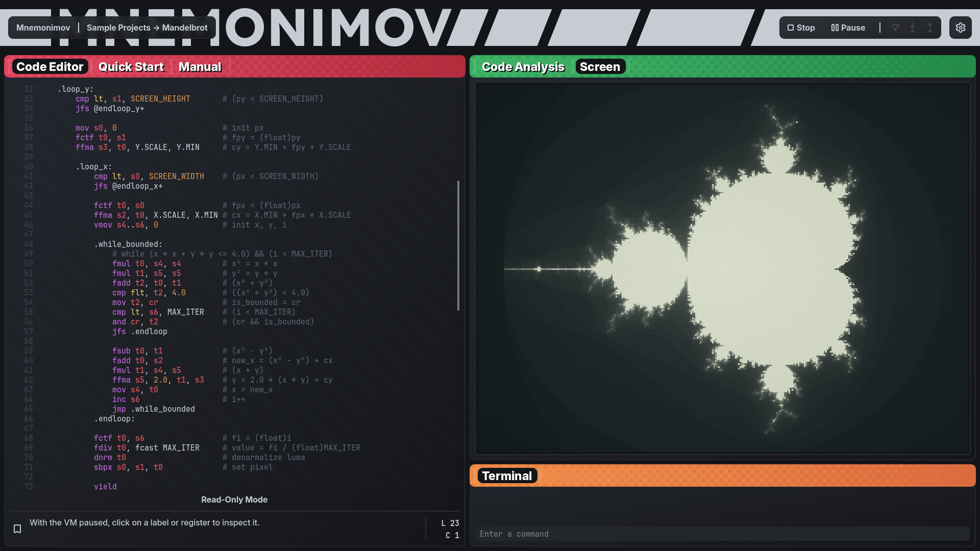The image size is (980, 551).
Task: Click X.MIN on line 45
Action: click(x=206, y=215)
